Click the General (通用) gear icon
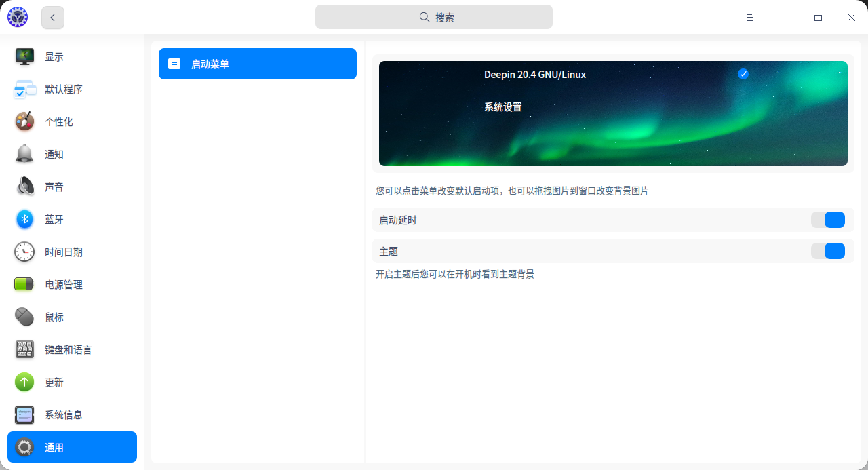This screenshot has width=868, height=470. (x=24, y=448)
